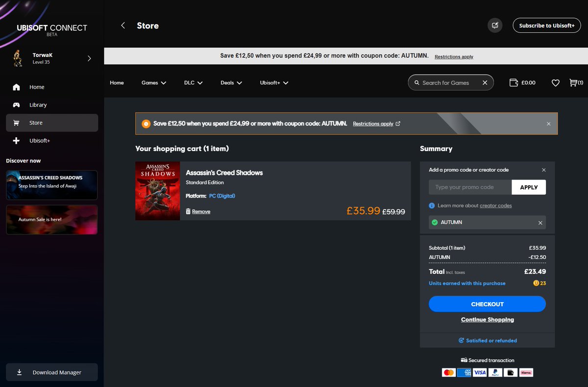Click Home in the store navigation bar
This screenshot has width=588, height=387.
pos(117,83)
